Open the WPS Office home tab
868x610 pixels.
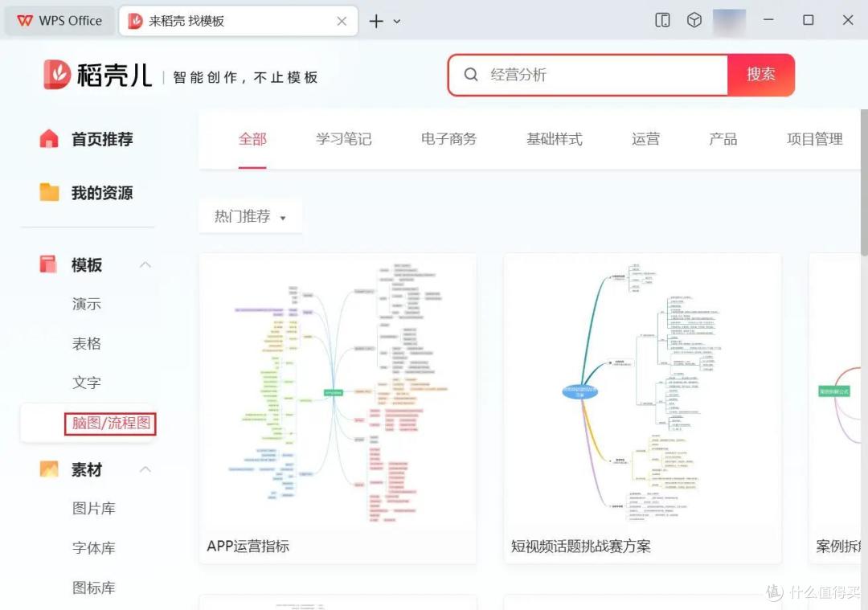point(59,21)
